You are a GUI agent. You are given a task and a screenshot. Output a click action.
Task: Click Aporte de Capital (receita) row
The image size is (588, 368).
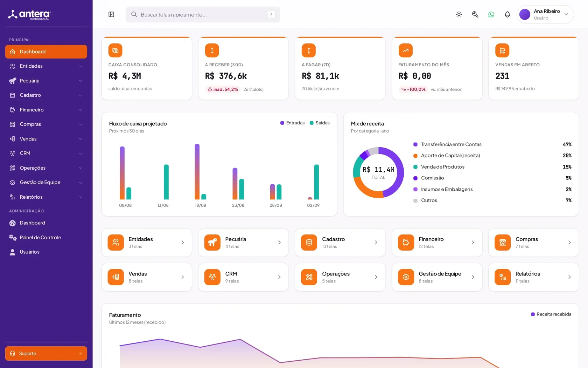click(492, 156)
